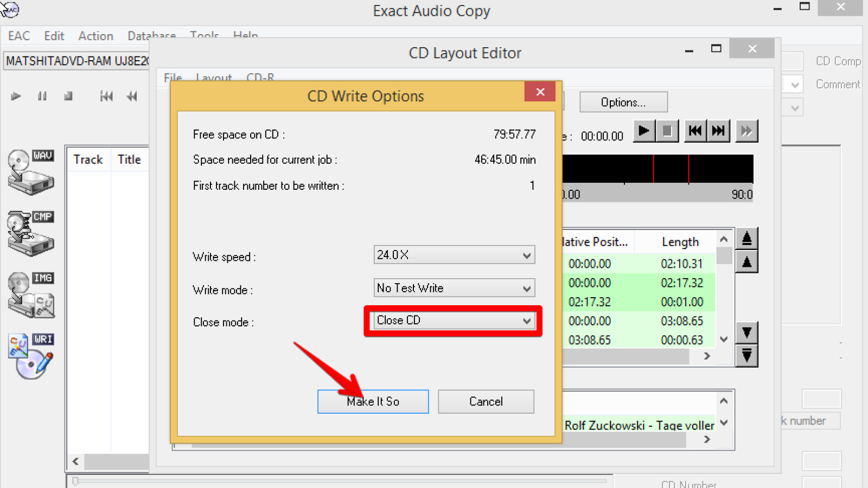The width and height of the screenshot is (868, 488).
Task: Skip to next track in Layout Editor
Action: (x=718, y=131)
